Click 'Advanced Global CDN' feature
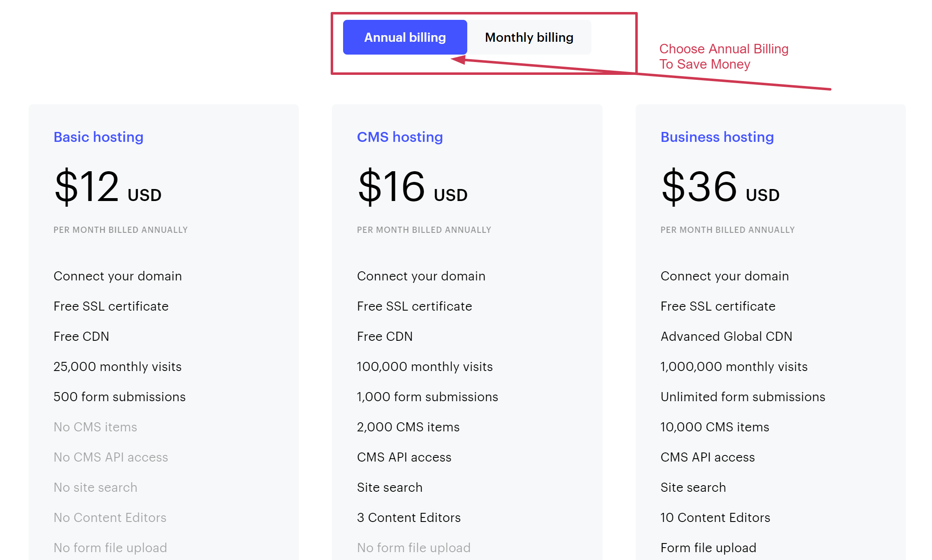This screenshot has height=560, width=932. 726,336
